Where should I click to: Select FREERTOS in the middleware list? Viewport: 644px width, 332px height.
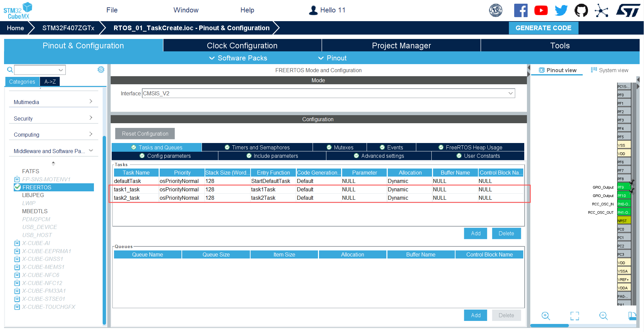point(54,187)
